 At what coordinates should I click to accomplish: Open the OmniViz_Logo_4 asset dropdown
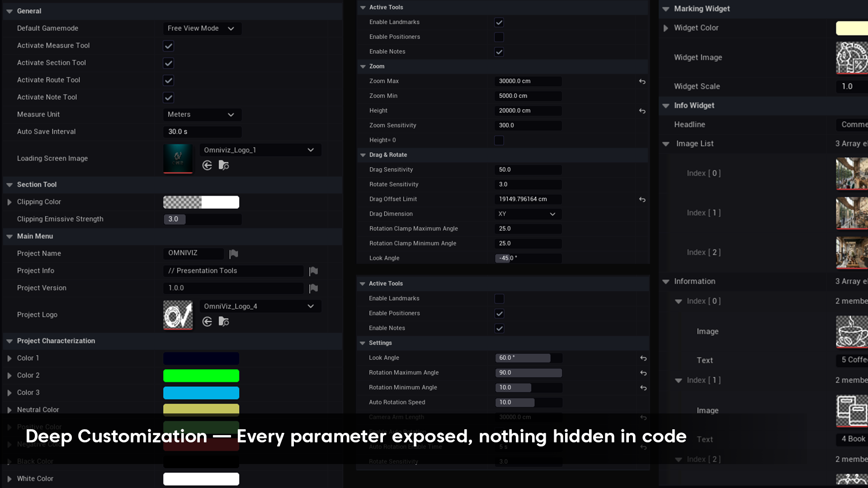coord(260,306)
